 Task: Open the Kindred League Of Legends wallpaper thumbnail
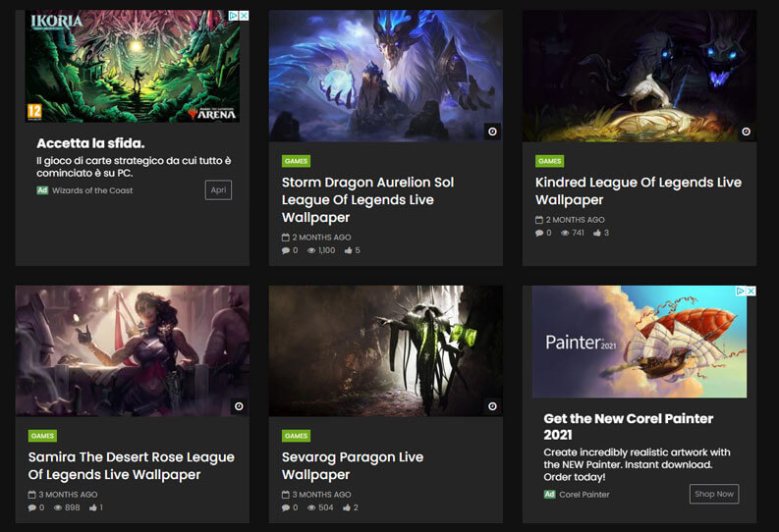[640, 76]
